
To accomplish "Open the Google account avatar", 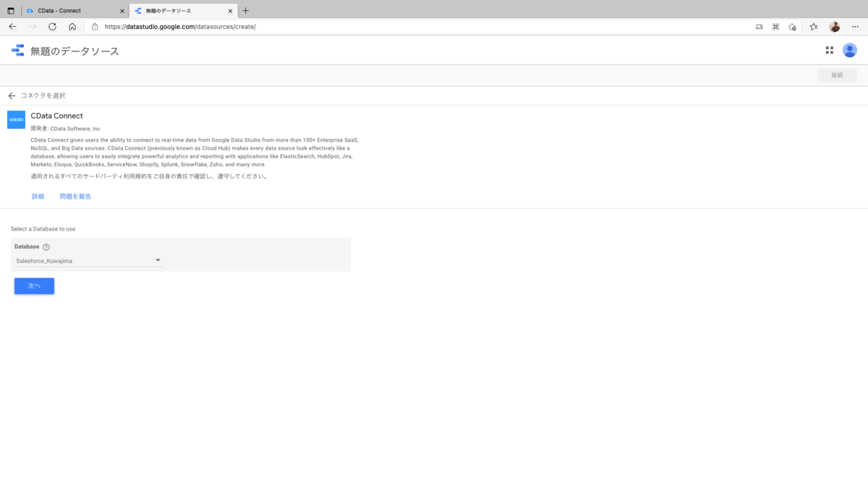I will click(x=850, y=51).
